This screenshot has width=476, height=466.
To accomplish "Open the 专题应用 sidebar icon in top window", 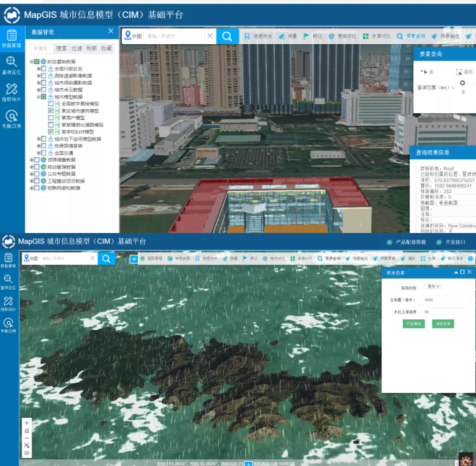I will 11,119.
